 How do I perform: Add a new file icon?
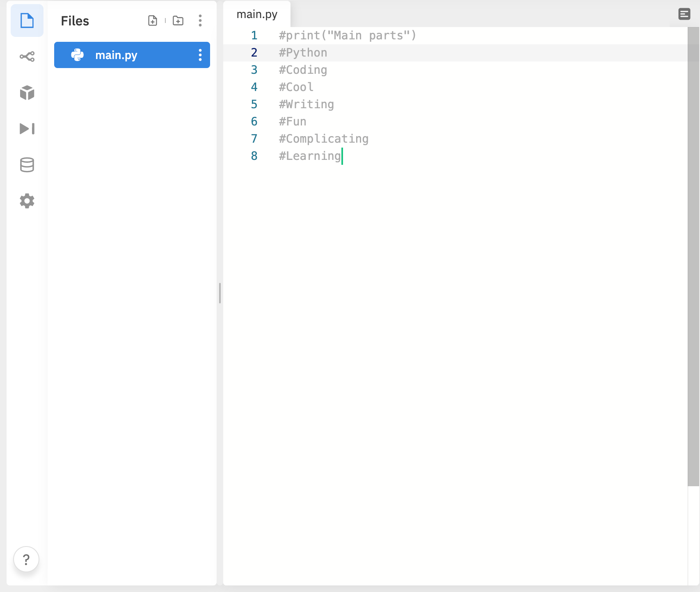tap(153, 20)
